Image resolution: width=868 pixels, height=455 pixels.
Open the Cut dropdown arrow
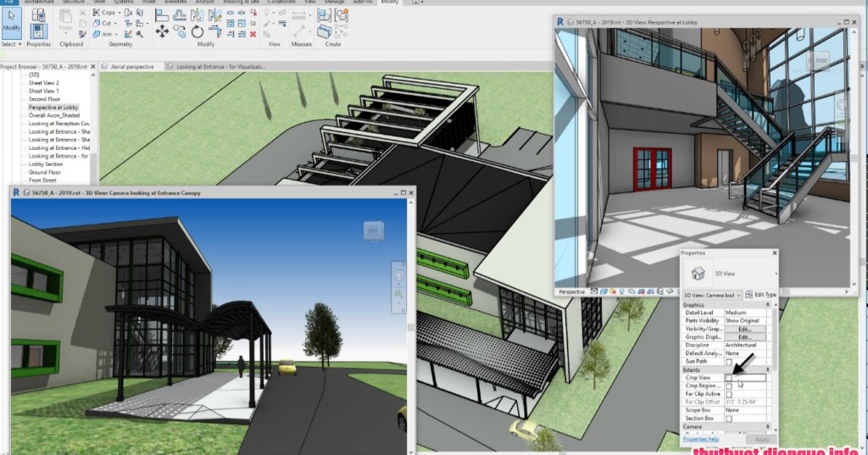(x=115, y=23)
